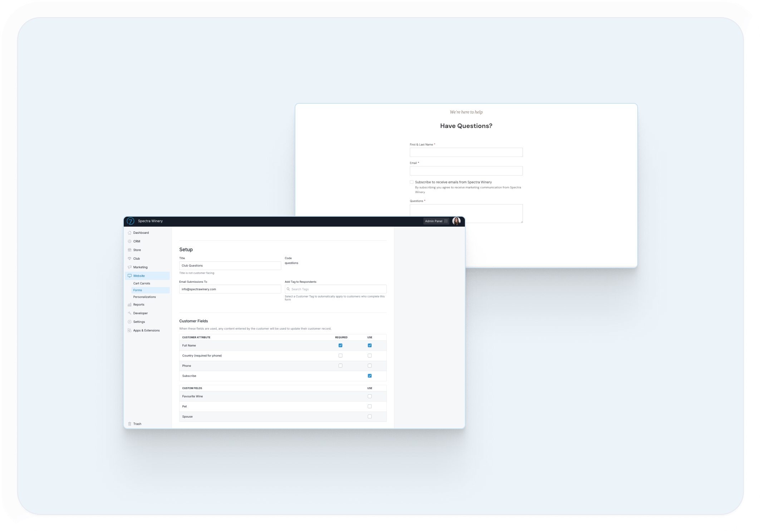Open the Reports chart icon
761x532 pixels.
(x=129, y=305)
